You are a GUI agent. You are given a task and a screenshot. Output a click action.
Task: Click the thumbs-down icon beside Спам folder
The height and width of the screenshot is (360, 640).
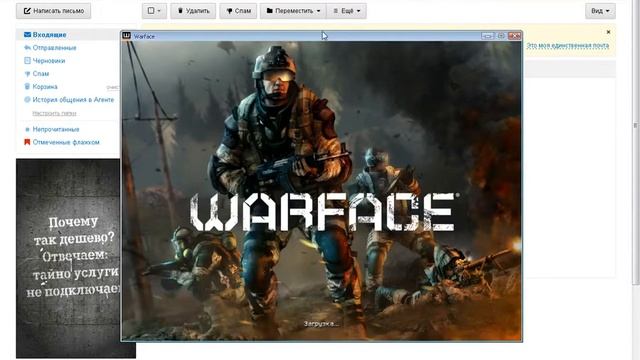[x=27, y=74]
